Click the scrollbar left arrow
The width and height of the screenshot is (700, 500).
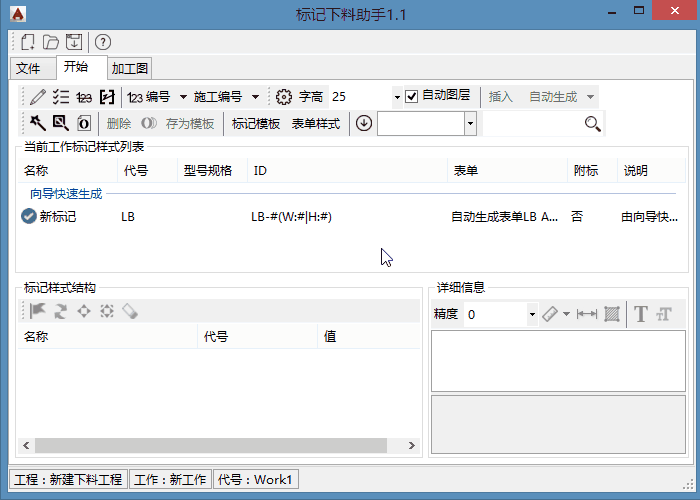(x=26, y=446)
